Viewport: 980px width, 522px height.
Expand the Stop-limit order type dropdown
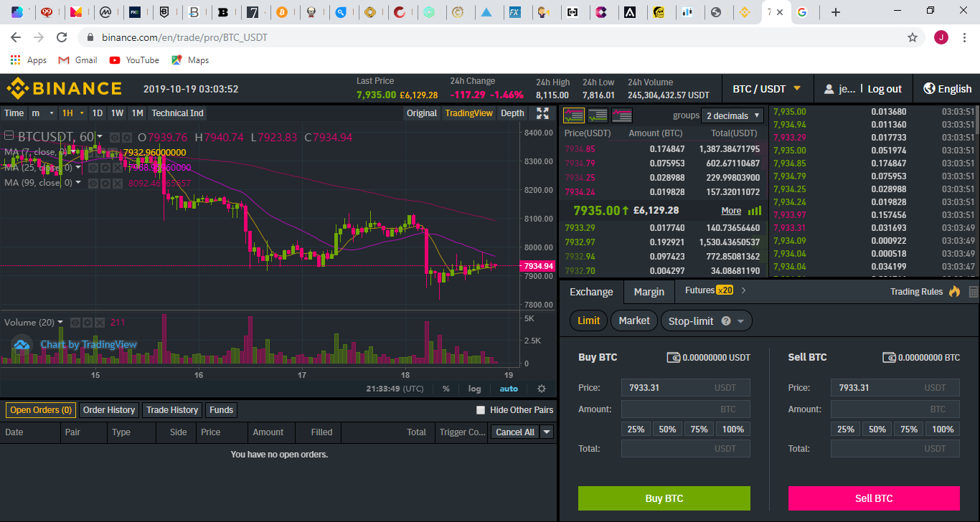[741, 321]
